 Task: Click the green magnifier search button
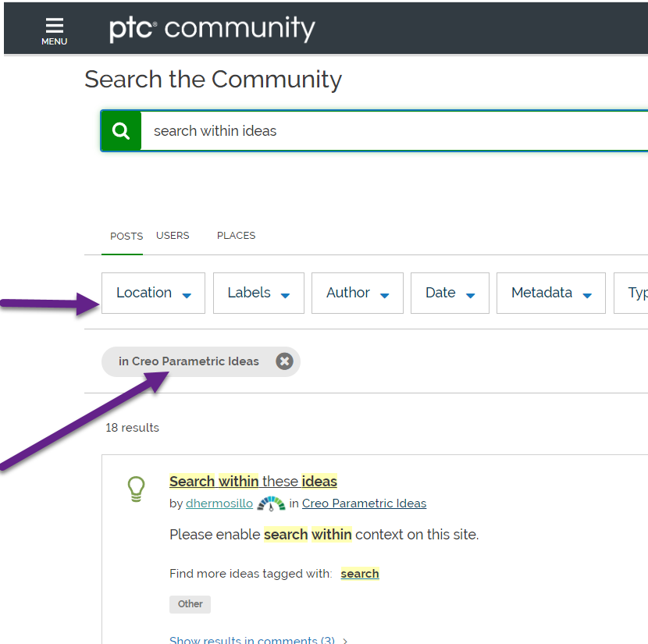point(121,131)
